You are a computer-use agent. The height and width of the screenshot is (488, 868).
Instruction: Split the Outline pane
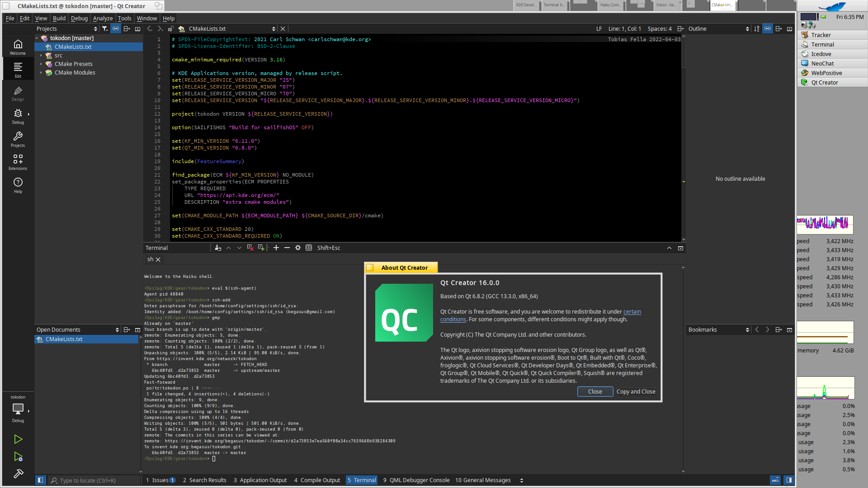(x=778, y=28)
